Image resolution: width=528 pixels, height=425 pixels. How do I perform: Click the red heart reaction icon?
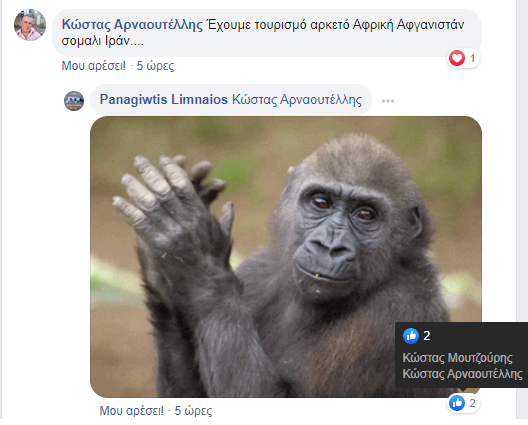click(x=457, y=58)
